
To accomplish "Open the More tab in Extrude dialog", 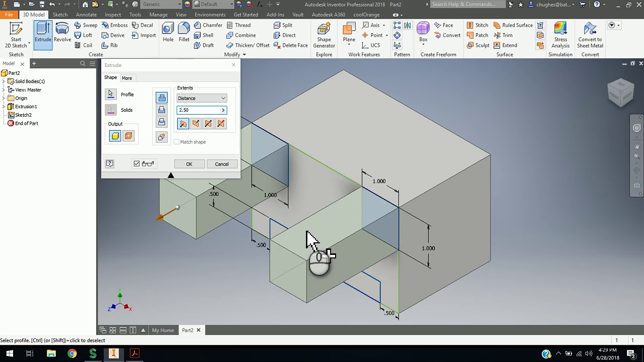I will click(x=127, y=78).
